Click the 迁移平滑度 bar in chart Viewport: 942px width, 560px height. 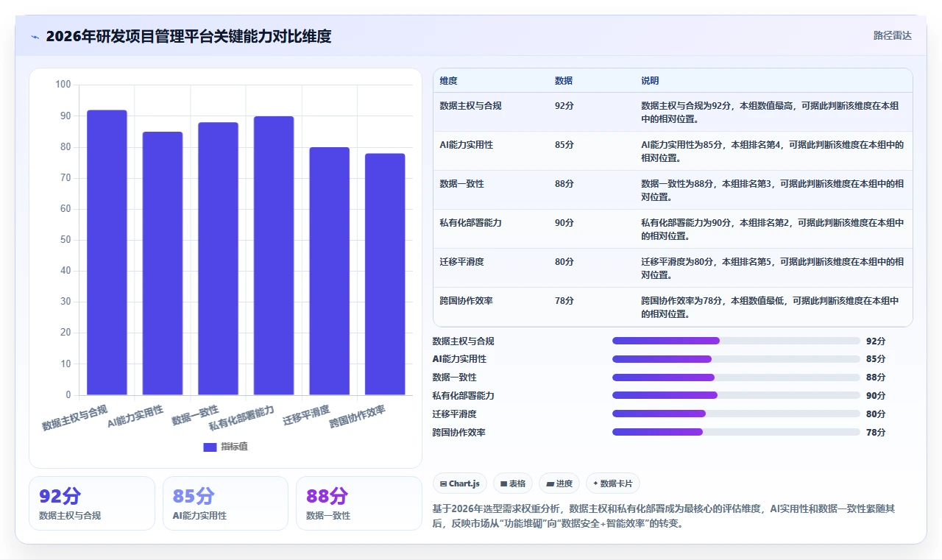click(329, 271)
